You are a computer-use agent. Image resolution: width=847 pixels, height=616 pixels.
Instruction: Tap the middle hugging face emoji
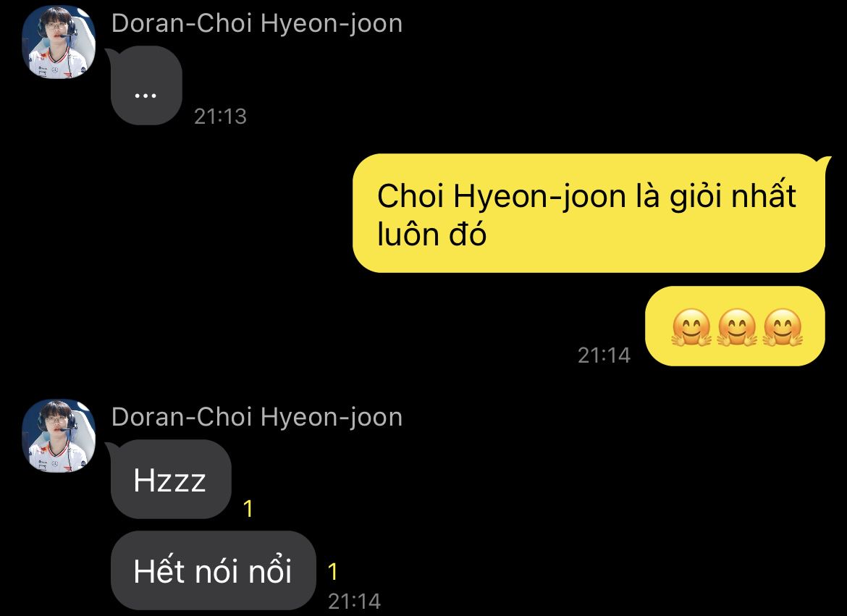[737, 327]
